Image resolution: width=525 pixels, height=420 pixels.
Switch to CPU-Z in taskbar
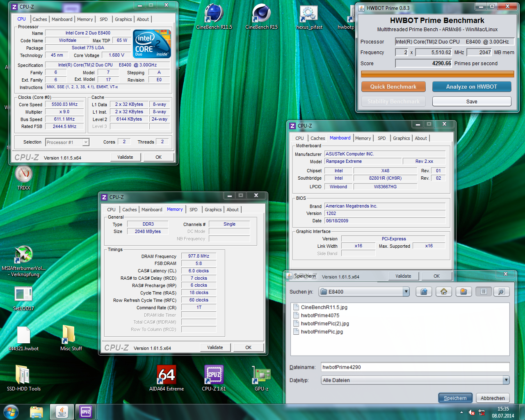pyautogui.click(x=86, y=412)
